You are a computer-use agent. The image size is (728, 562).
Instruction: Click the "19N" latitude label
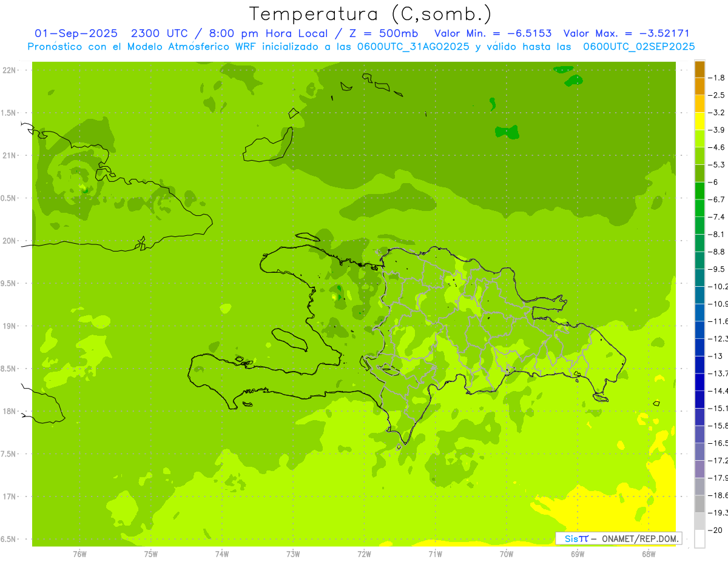click(10, 326)
